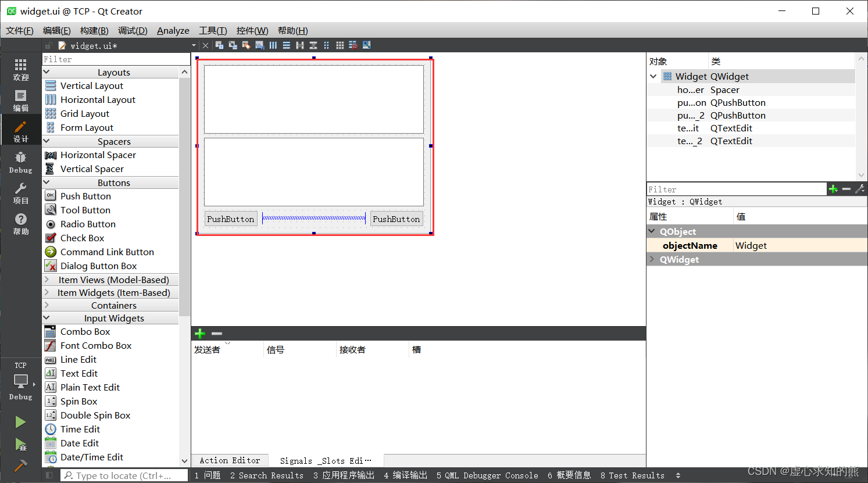Toggle the file lock icon beside widget.ui
Screen dimensions: 868x483
(49, 45)
